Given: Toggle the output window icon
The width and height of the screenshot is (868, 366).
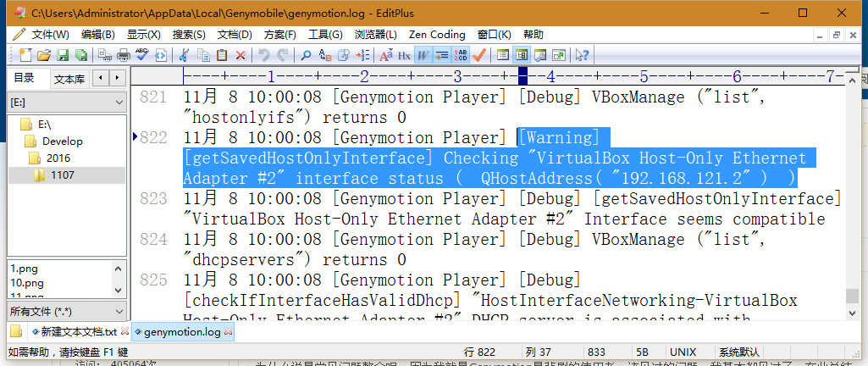Looking at the screenshot, I should coord(540,55).
